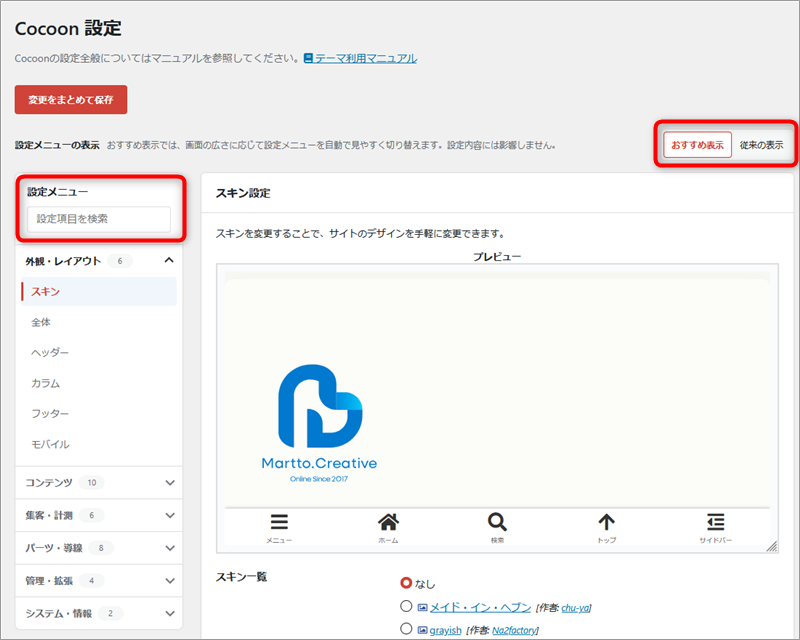Click the スキン一覧 label

pyautogui.click(x=241, y=577)
